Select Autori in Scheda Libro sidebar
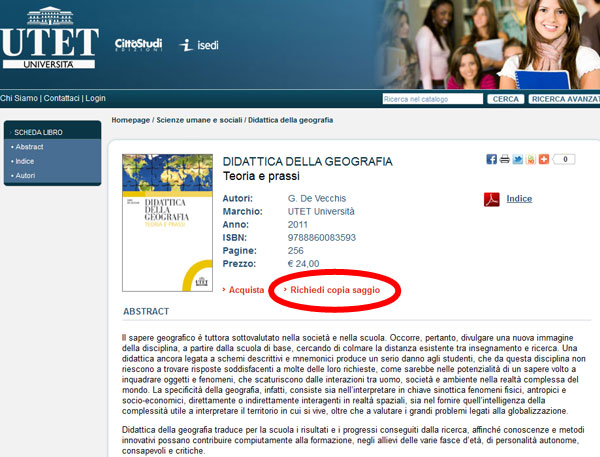The width and height of the screenshot is (600, 457). [x=25, y=175]
